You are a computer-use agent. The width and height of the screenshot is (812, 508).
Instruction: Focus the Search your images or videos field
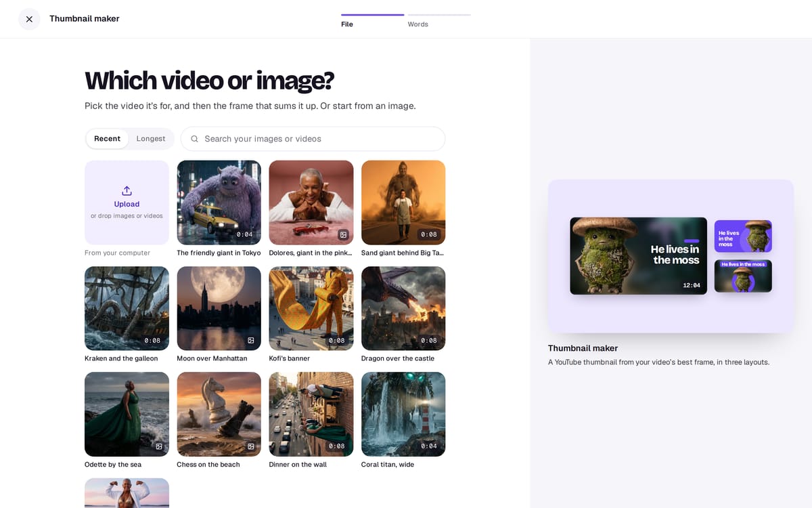[x=313, y=139]
